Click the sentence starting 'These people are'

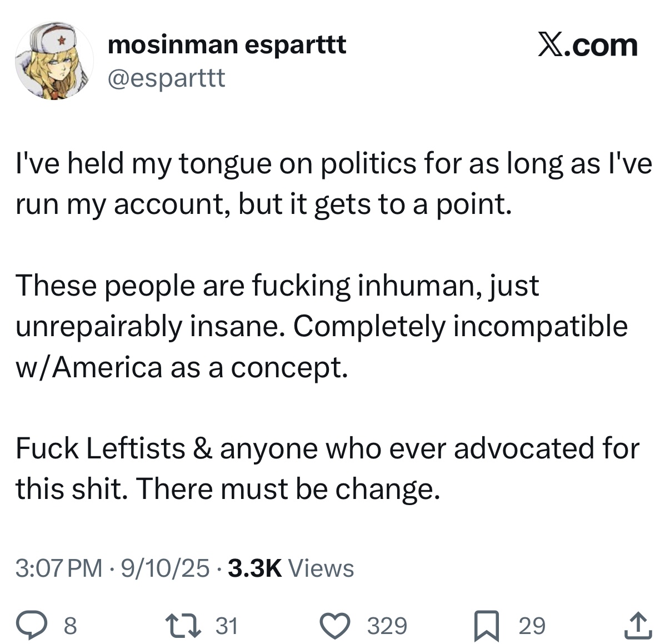pos(277,286)
